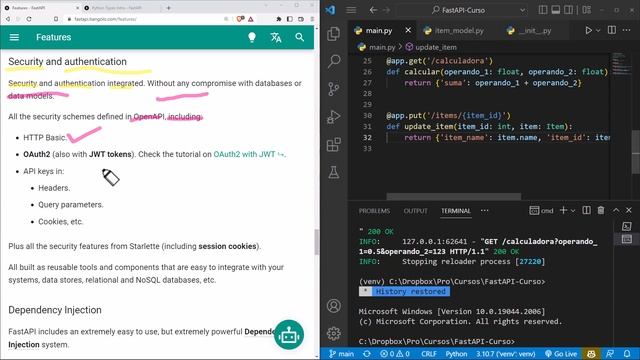
Task: Click the browser address bar URL
Action: tap(105, 19)
